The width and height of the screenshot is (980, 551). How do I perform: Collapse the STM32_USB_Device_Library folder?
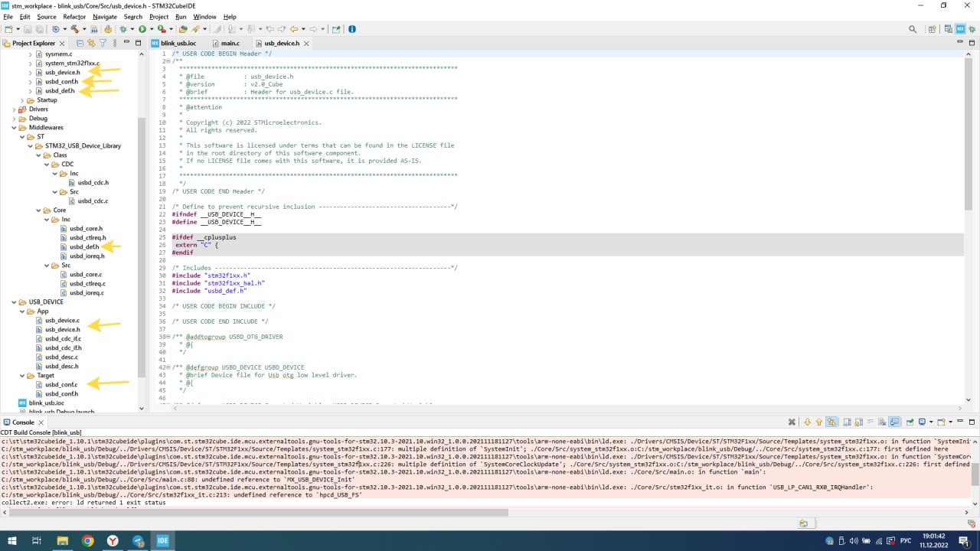click(31, 146)
